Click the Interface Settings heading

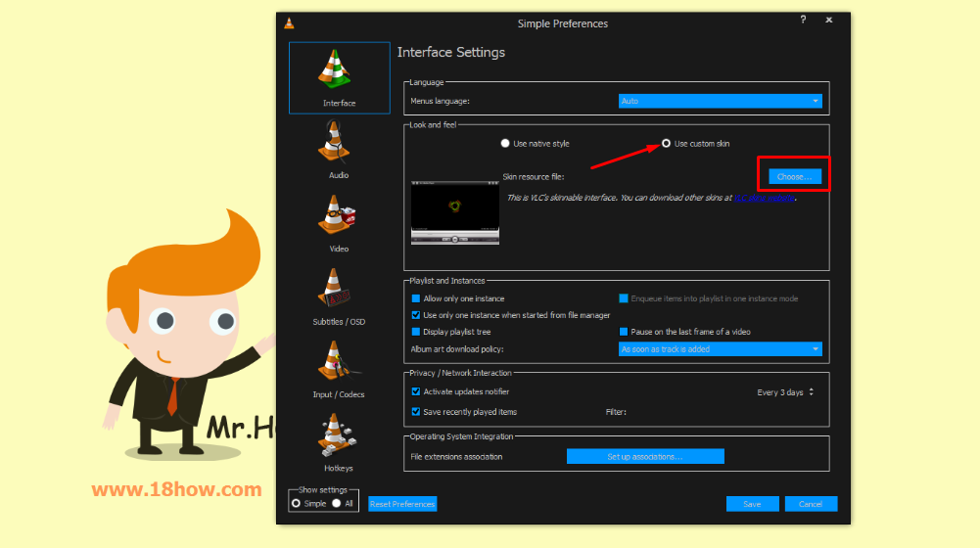tap(451, 53)
